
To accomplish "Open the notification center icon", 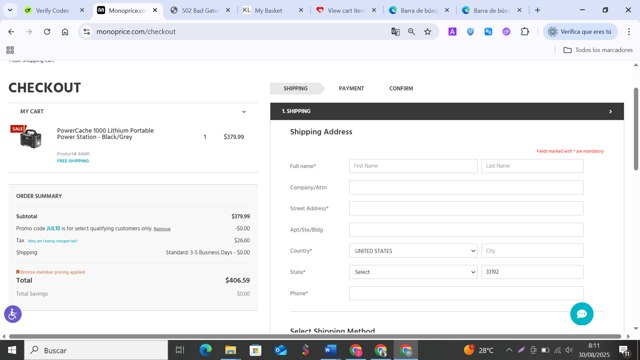I will pos(624,350).
